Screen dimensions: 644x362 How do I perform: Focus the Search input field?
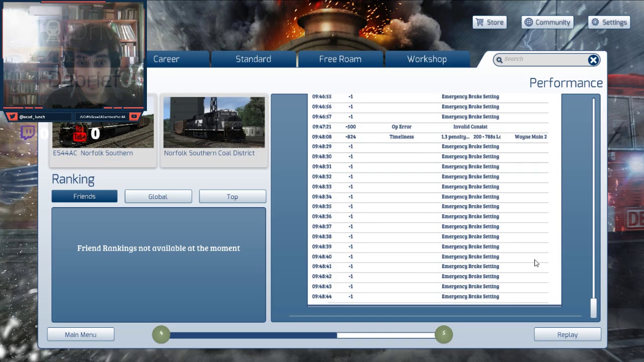(545, 59)
